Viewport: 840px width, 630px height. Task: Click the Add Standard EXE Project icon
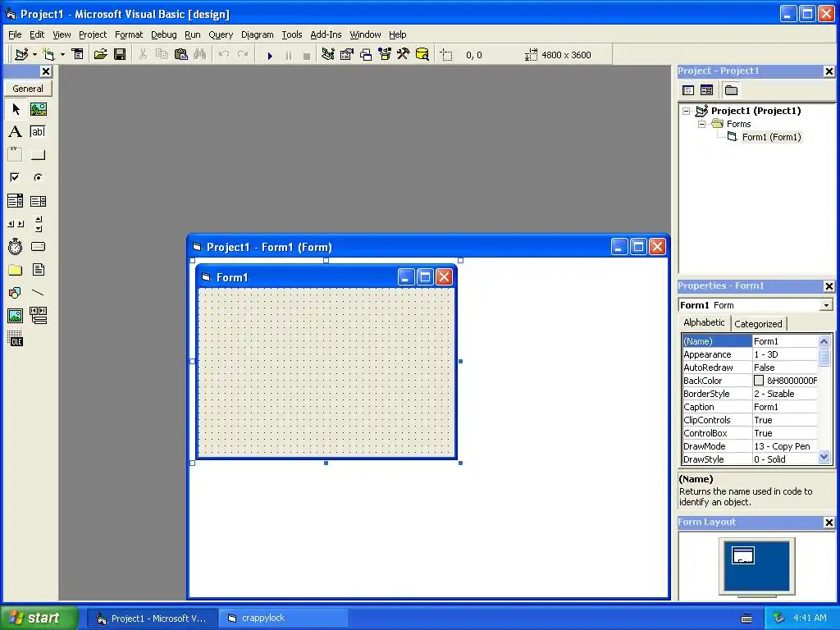click(21, 54)
